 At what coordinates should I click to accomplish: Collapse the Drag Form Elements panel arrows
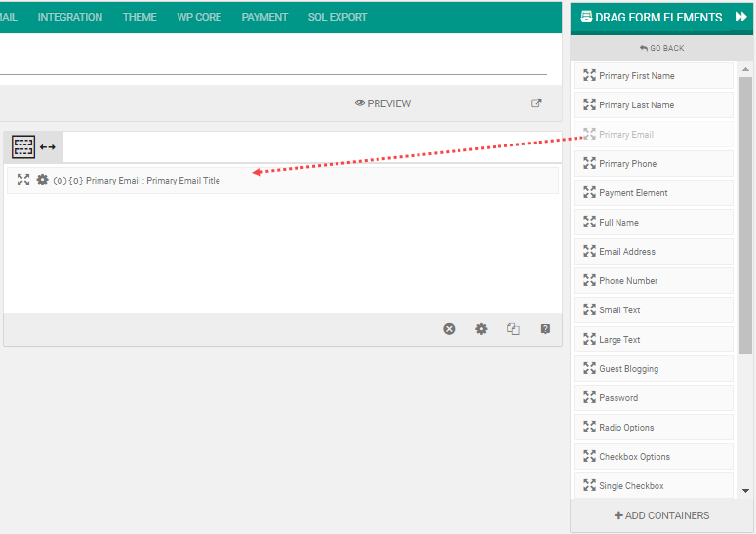pos(741,17)
